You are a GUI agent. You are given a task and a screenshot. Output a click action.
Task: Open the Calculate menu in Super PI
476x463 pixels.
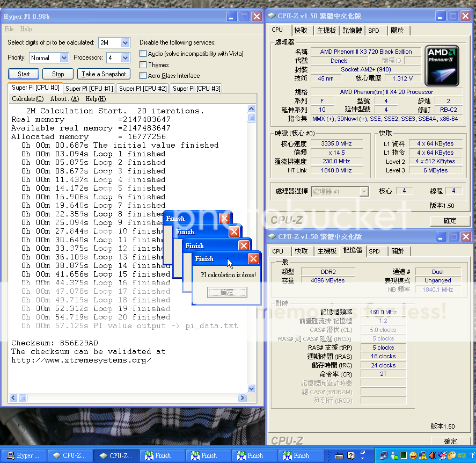coord(27,99)
